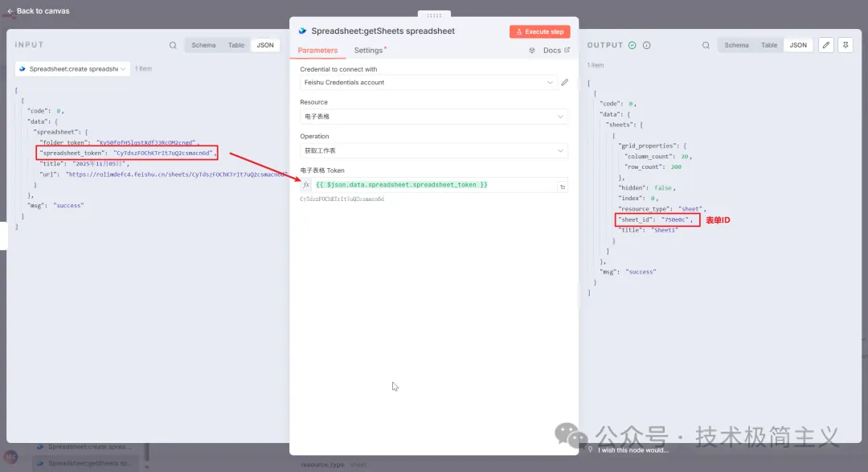This screenshot has height=472, width=868.
Task: Switch INPUT panel to Table view
Action: click(236, 45)
